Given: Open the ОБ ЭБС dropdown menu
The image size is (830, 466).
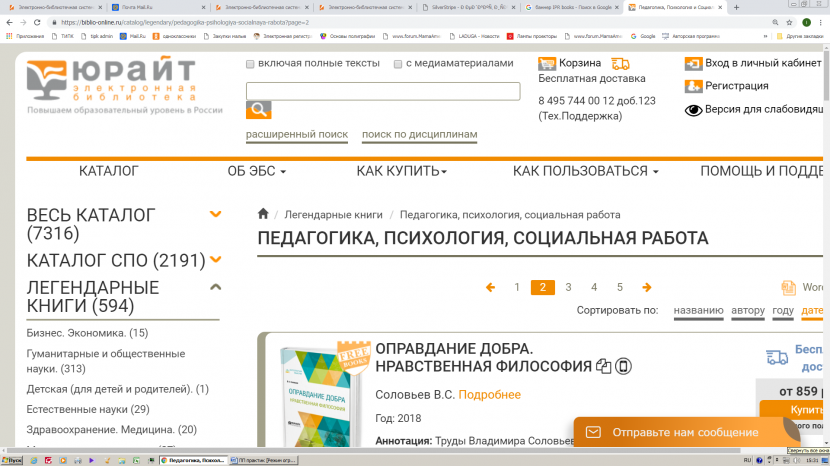Looking at the screenshot, I should [256, 171].
